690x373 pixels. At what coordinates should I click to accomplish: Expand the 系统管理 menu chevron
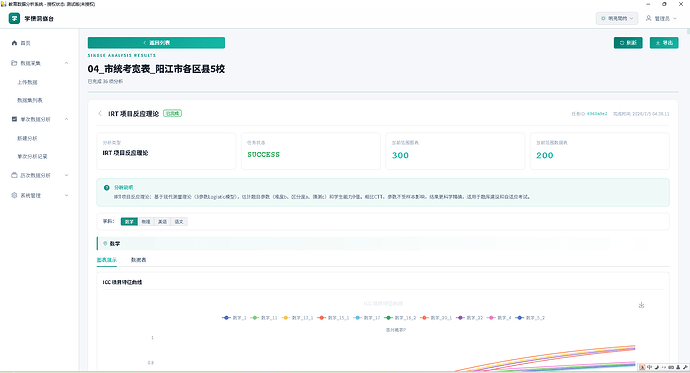[x=66, y=195]
